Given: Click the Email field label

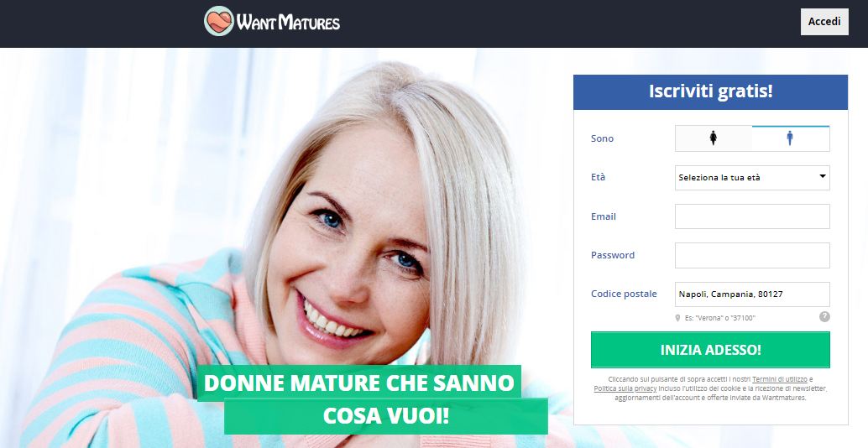Looking at the screenshot, I should 604,216.
